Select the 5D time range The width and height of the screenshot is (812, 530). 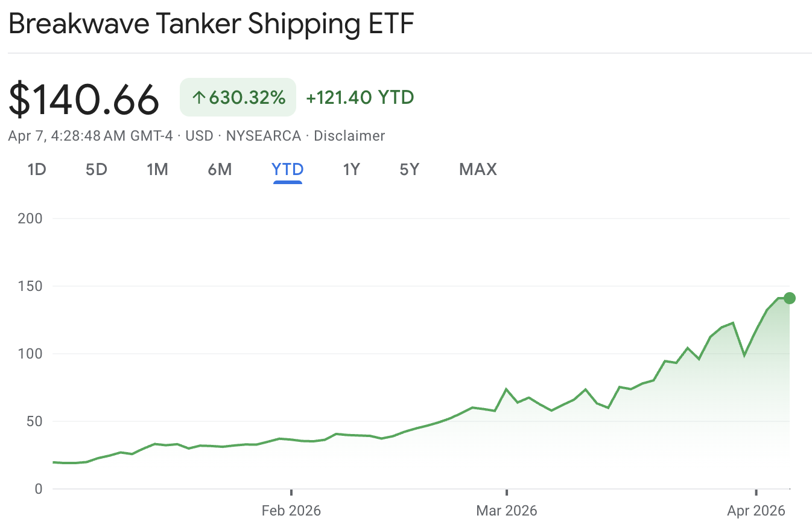point(96,170)
